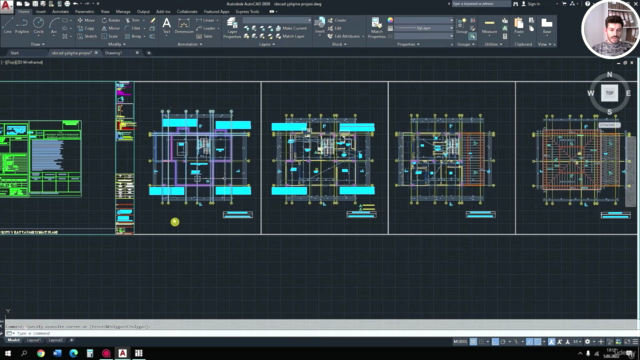Click the Group tool

pos(461,25)
